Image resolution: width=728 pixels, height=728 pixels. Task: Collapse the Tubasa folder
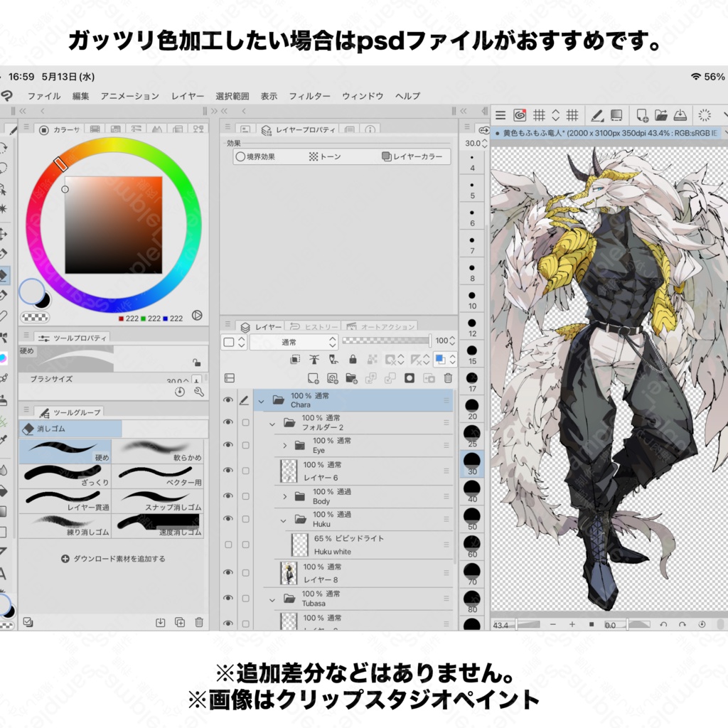click(x=272, y=600)
